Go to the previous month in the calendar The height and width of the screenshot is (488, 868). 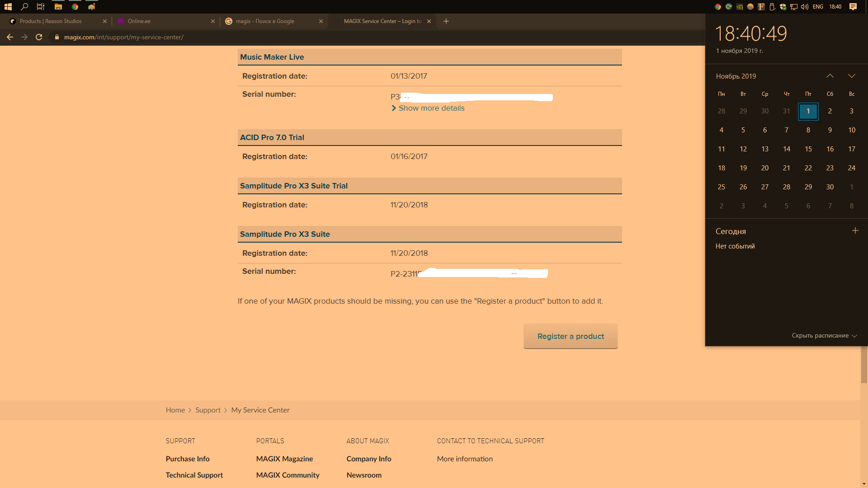point(830,76)
